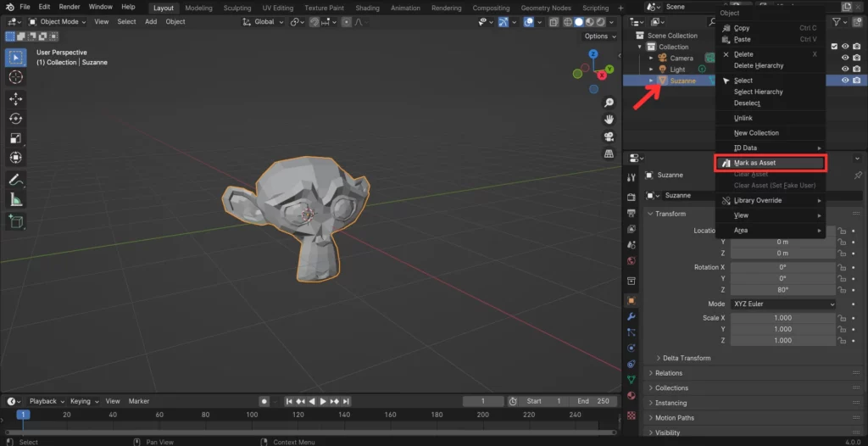Image resolution: width=868 pixels, height=446 pixels.
Task: Switch to the Sculpting workspace tab
Action: click(x=237, y=8)
